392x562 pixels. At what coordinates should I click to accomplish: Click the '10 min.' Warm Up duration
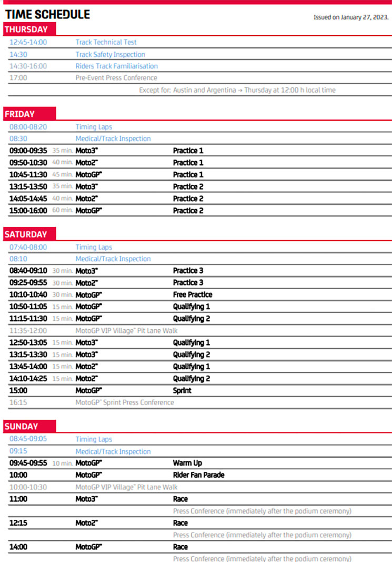(62, 464)
